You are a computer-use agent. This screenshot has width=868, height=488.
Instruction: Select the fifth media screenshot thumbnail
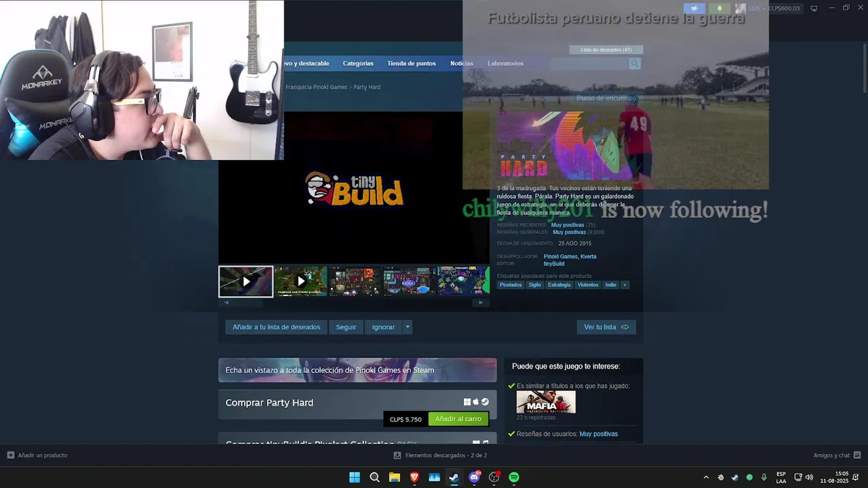click(463, 281)
